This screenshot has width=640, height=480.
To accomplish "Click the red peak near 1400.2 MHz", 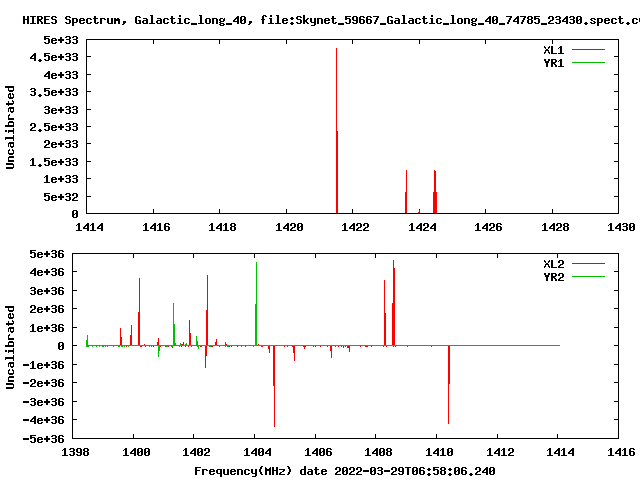I will 139,312.
